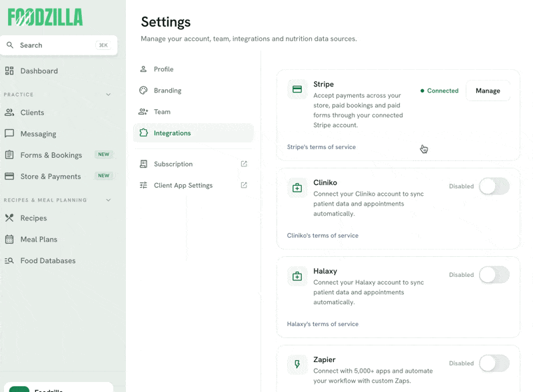Collapse the Practice section chevron

108,95
